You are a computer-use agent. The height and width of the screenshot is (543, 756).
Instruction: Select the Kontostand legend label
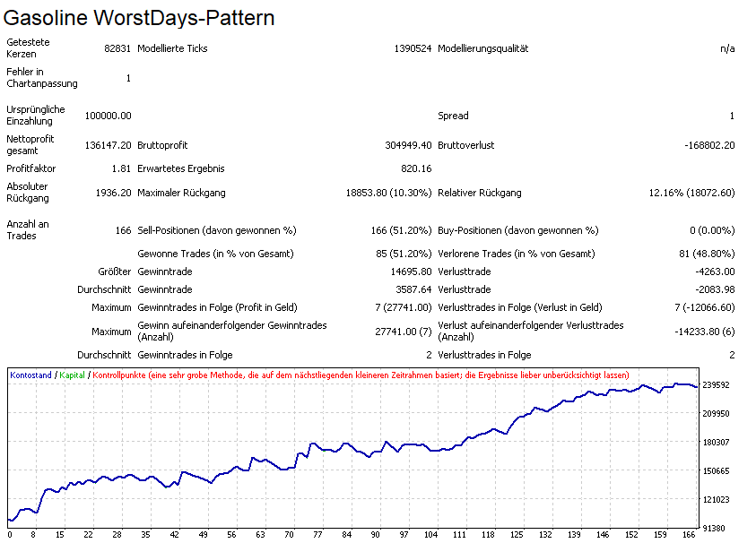point(30,375)
